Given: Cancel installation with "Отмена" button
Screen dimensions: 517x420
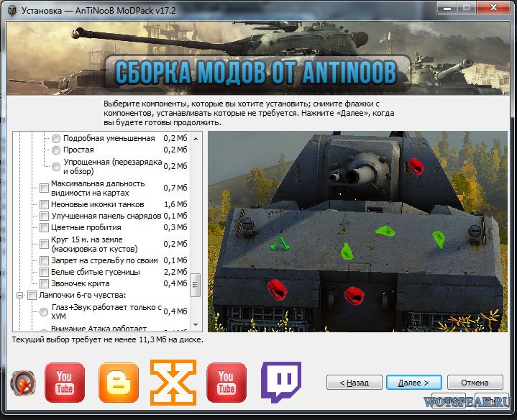Looking at the screenshot, I should click(x=475, y=383).
